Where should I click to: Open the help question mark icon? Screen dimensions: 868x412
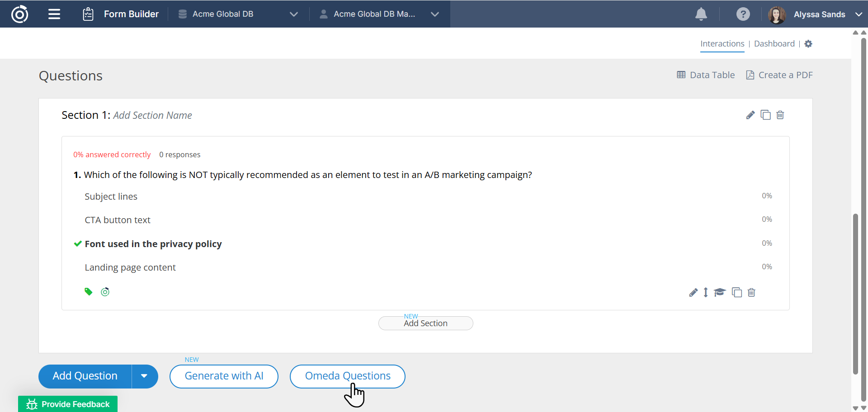743,14
